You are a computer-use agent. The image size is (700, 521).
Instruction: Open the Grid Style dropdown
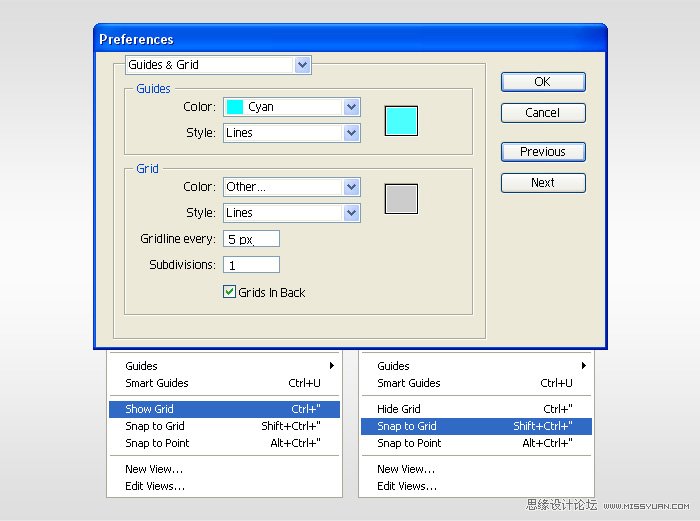[x=351, y=213]
